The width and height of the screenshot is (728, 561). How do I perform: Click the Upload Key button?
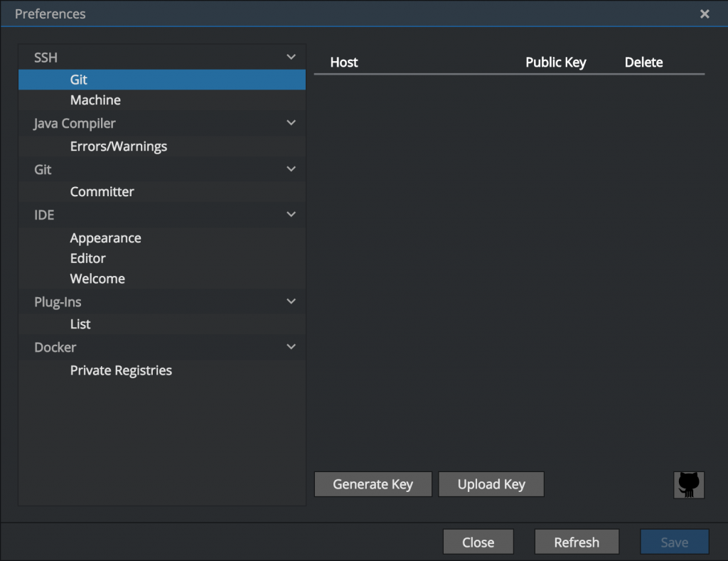pyautogui.click(x=491, y=484)
